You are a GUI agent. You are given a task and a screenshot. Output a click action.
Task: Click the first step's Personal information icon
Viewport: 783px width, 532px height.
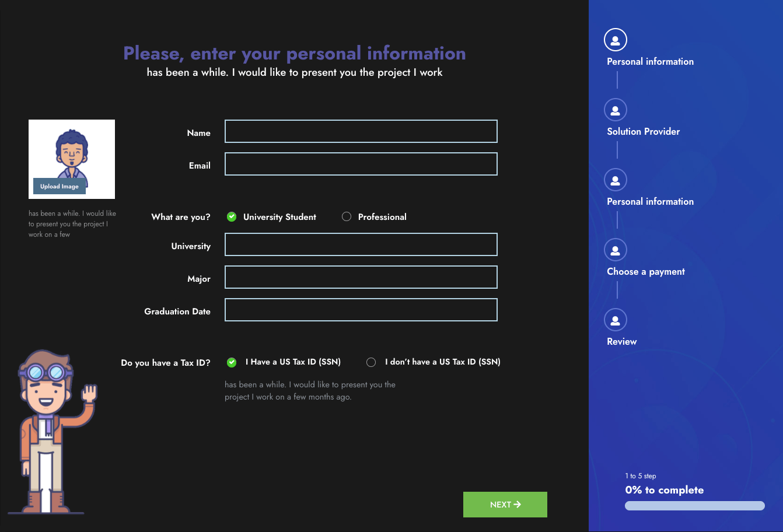pyautogui.click(x=615, y=40)
